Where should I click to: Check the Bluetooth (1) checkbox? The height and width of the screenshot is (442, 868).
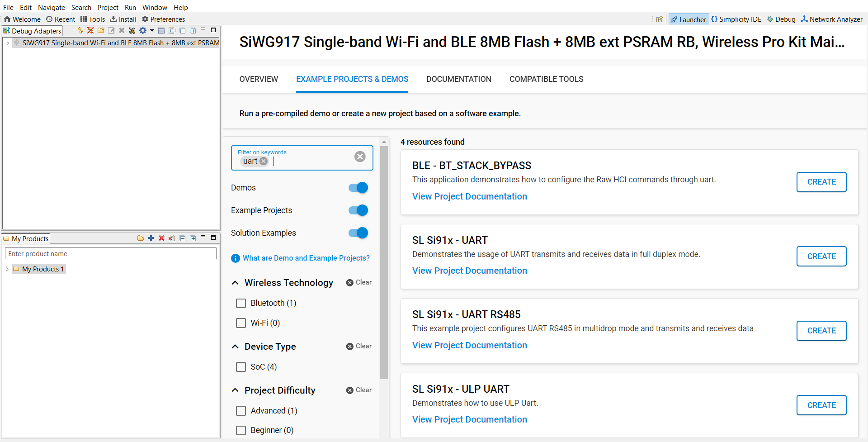tap(241, 303)
